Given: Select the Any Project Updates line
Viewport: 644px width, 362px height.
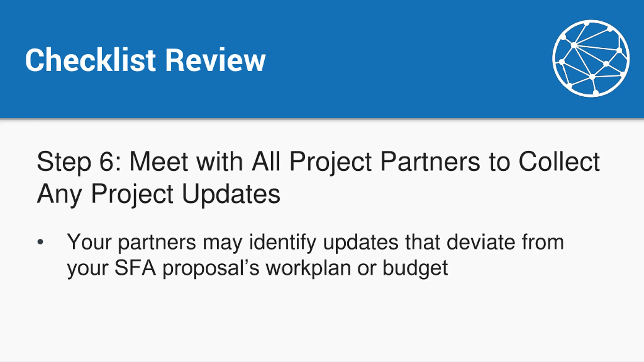Looking at the screenshot, I should coord(159,194).
